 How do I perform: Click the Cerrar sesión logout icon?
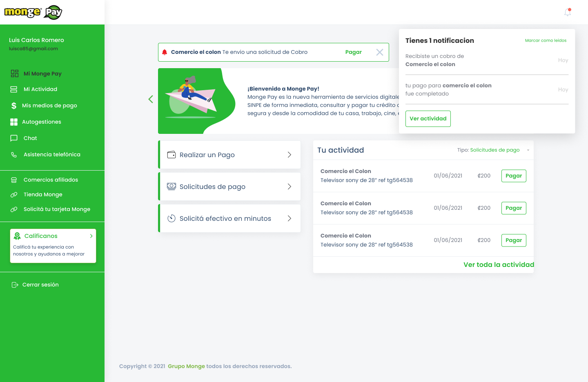(15, 285)
